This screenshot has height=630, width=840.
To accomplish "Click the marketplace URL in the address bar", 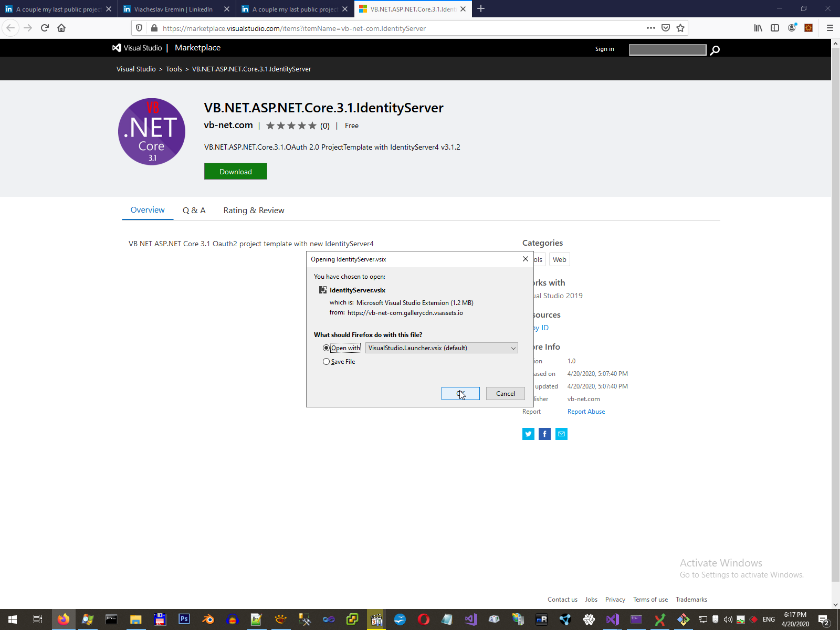I will 294,28.
